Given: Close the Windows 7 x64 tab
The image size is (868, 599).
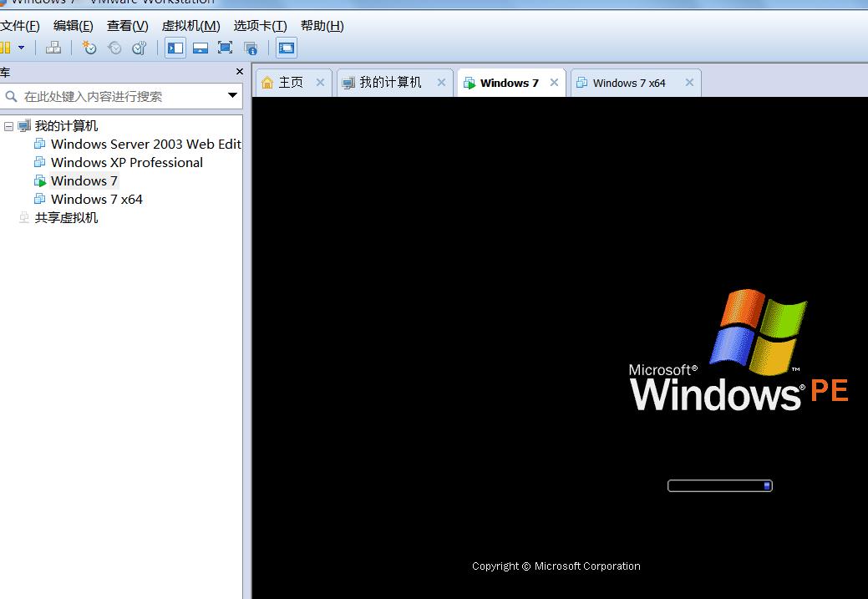Looking at the screenshot, I should click(x=689, y=83).
